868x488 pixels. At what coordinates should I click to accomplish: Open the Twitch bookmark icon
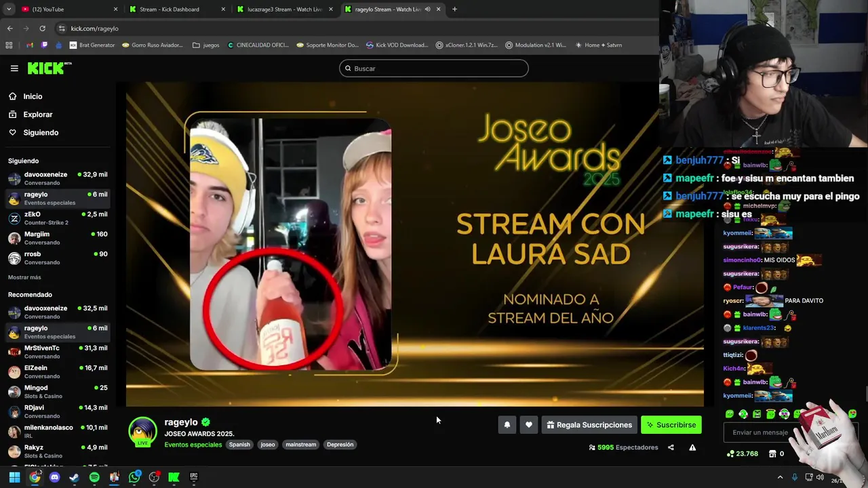point(45,45)
